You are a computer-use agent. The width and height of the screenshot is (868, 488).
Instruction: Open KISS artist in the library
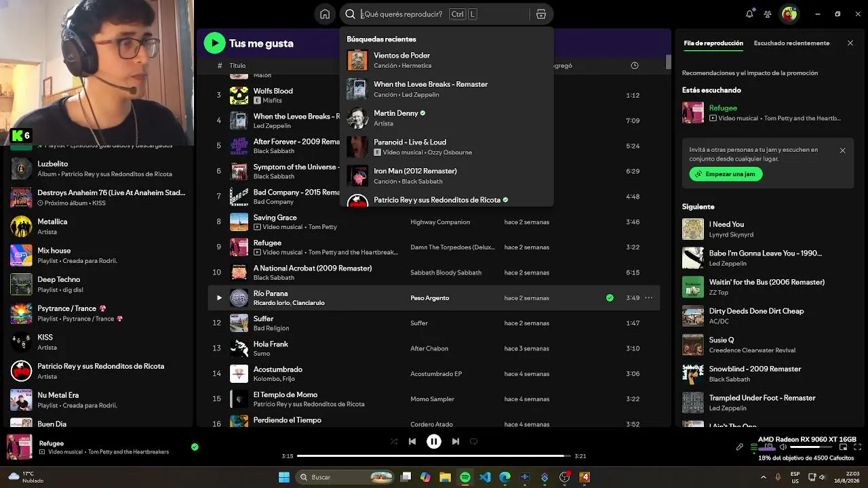coord(98,342)
